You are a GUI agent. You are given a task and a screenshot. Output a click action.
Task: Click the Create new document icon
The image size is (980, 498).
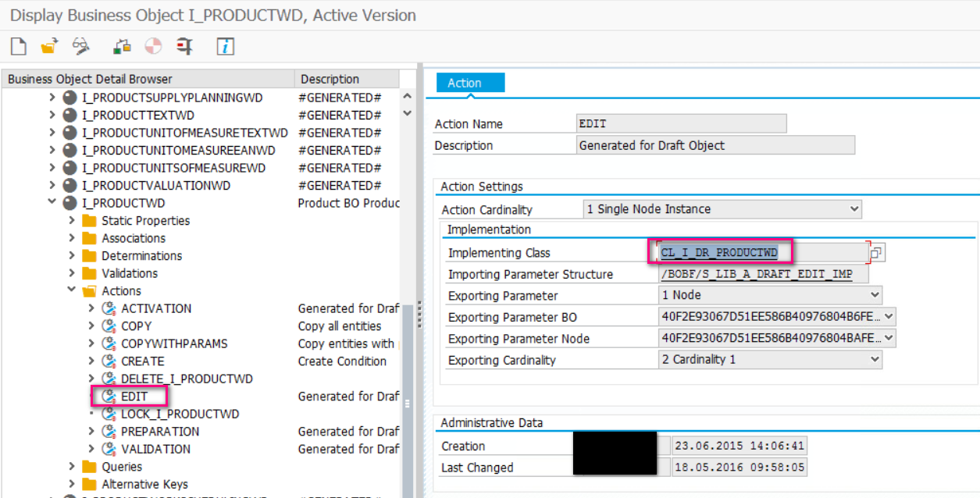18,47
